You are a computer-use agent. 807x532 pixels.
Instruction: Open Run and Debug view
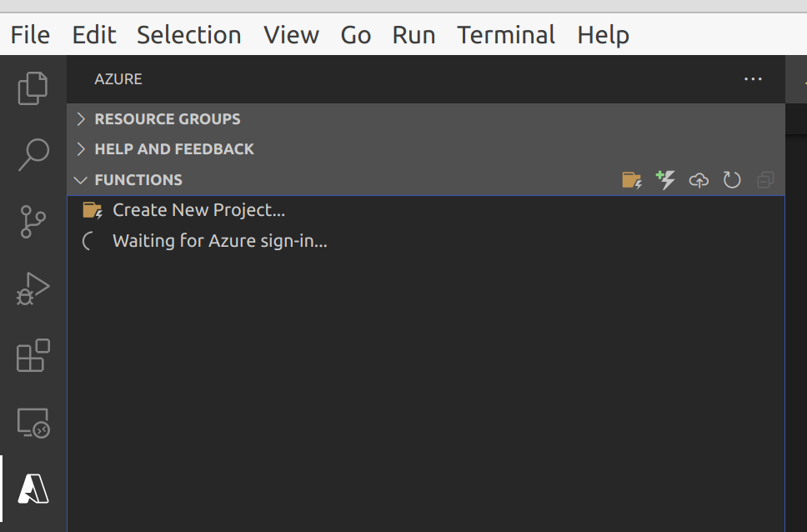coord(32,289)
